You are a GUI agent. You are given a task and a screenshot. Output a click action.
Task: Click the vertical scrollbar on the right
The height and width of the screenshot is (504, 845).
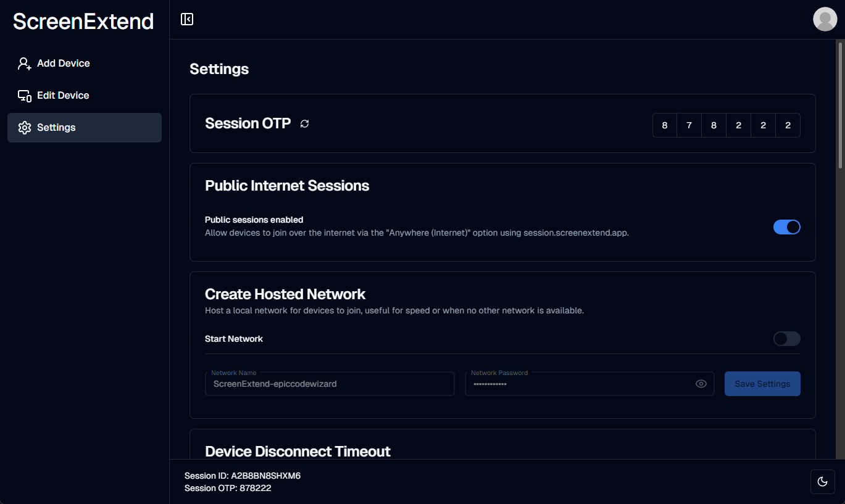(840, 105)
